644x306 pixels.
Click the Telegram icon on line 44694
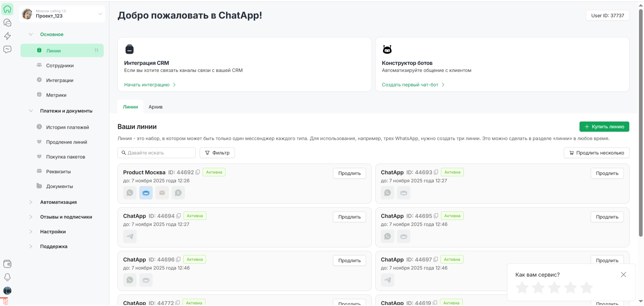(x=130, y=237)
